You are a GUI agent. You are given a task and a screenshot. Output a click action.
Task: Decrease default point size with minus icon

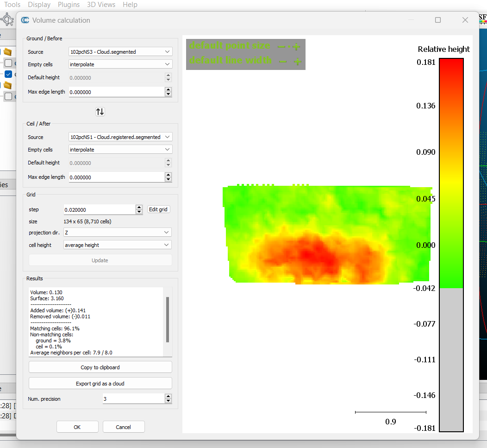[x=281, y=46]
